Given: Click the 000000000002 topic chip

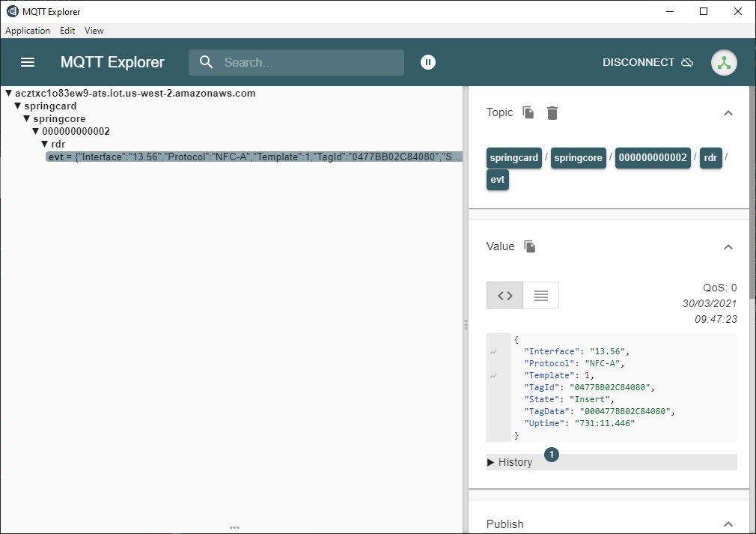Looking at the screenshot, I should click(x=653, y=158).
